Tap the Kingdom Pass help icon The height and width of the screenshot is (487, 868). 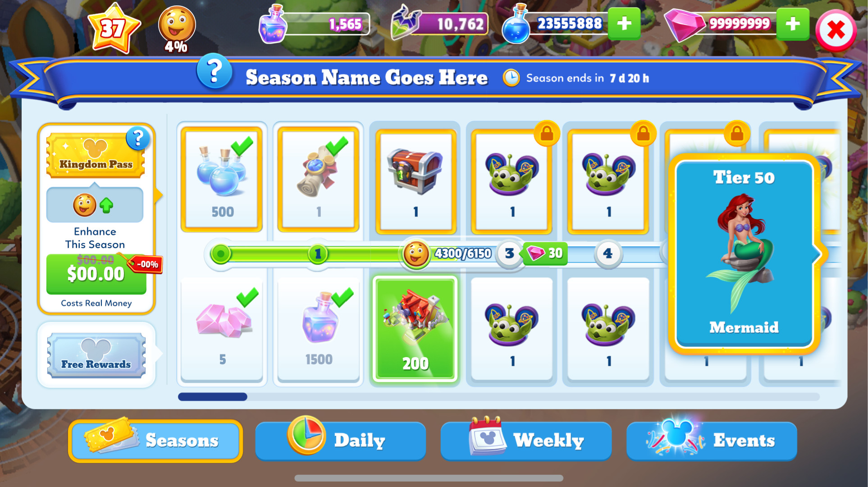pos(137,138)
